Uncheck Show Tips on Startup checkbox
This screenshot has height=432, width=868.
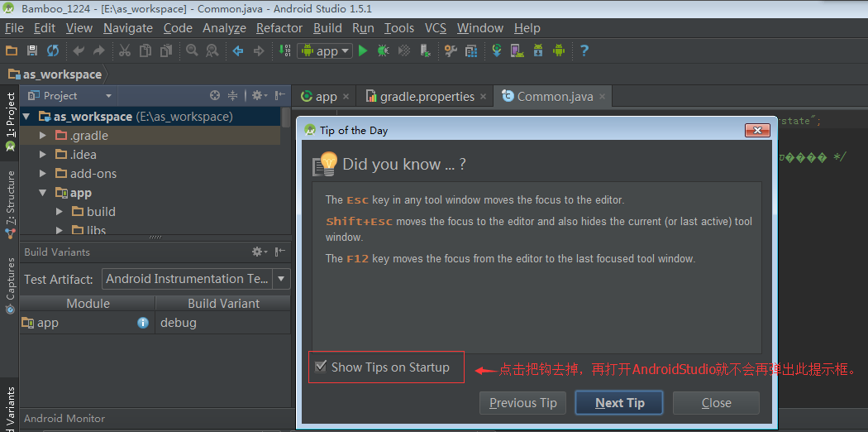click(x=320, y=367)
